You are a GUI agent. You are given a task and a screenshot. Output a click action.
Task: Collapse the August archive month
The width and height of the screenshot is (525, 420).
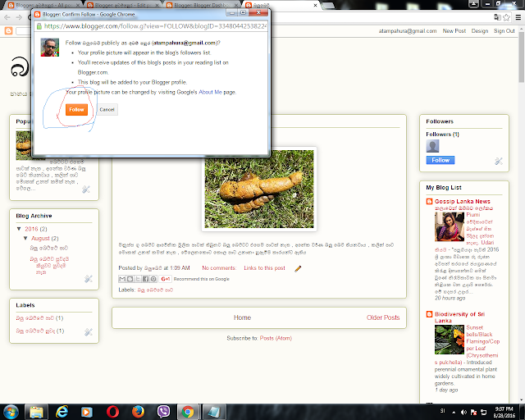25,238
